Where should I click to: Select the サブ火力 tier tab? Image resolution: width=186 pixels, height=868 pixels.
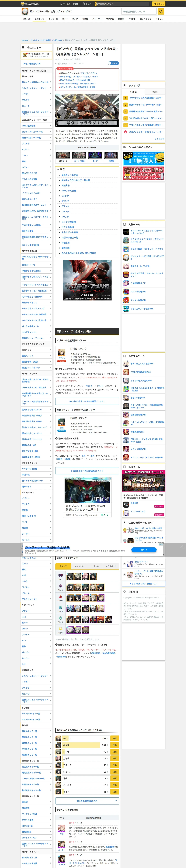tap(95, 566)
